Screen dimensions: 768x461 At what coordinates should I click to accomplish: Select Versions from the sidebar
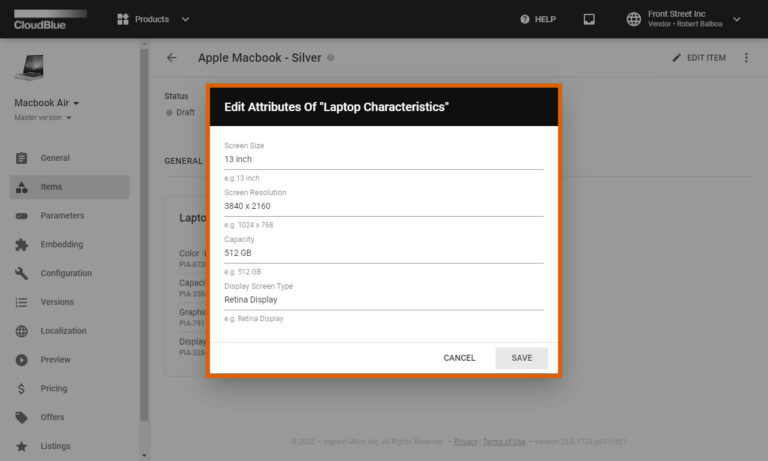[x=56, y=302]
